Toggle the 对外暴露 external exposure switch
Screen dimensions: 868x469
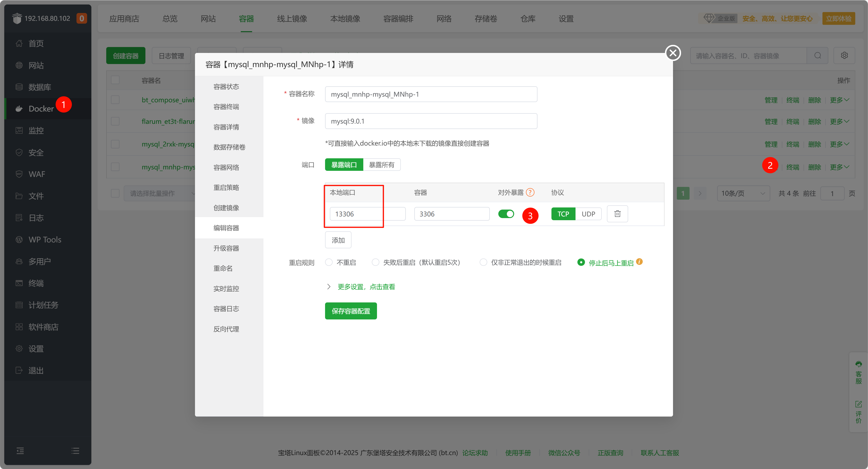tap(506, 214)
